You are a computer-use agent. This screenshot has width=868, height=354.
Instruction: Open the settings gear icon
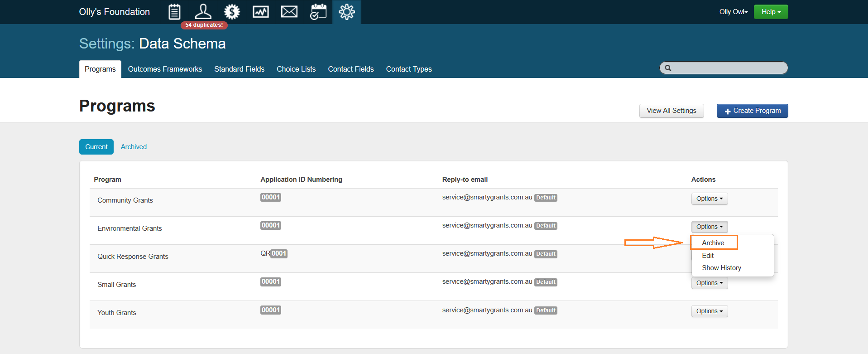346,12
